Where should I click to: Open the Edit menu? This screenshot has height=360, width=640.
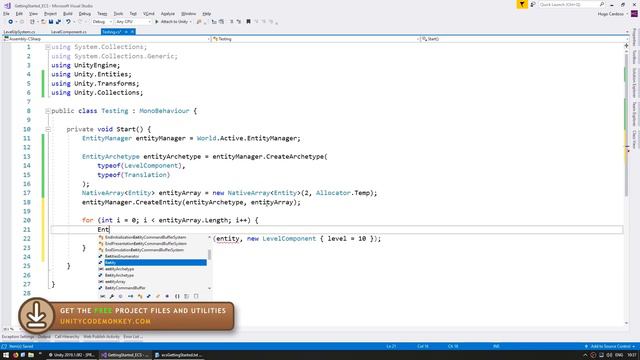19,13
